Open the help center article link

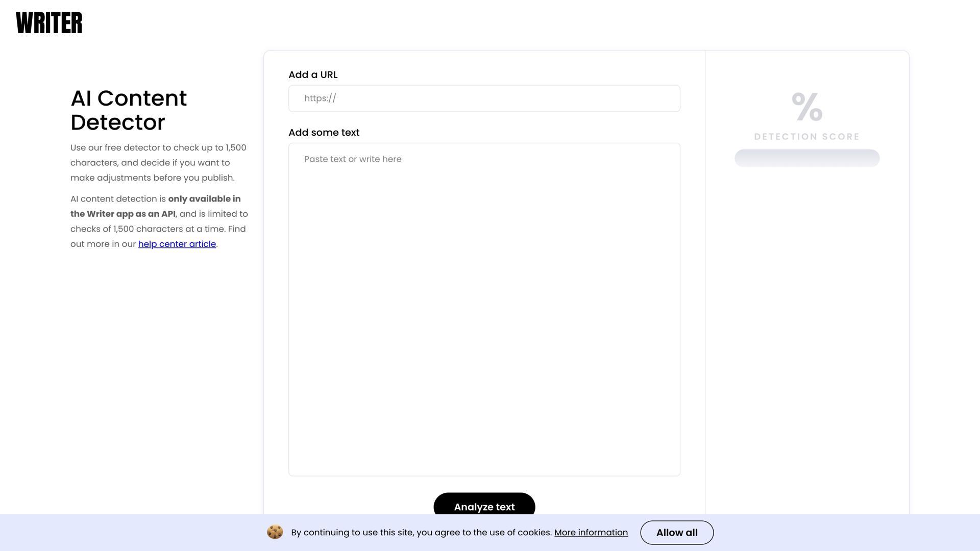(177, 244)
